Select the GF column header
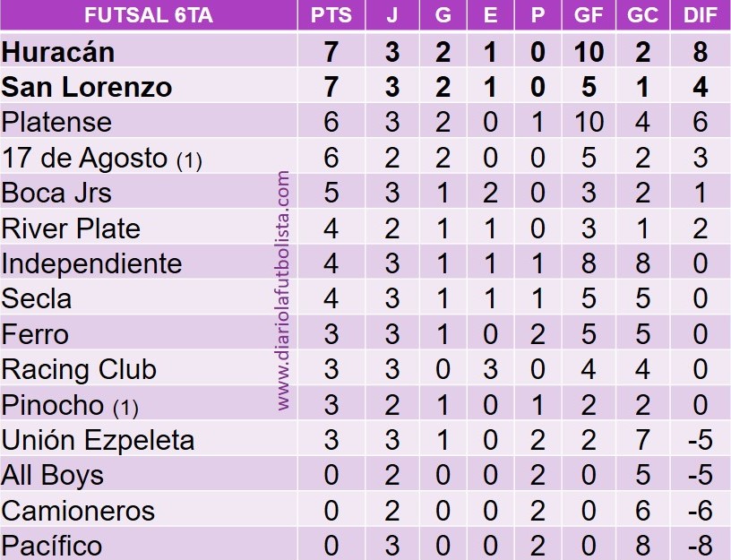This screenshot has height=560, width=731. tap(589, 15)
